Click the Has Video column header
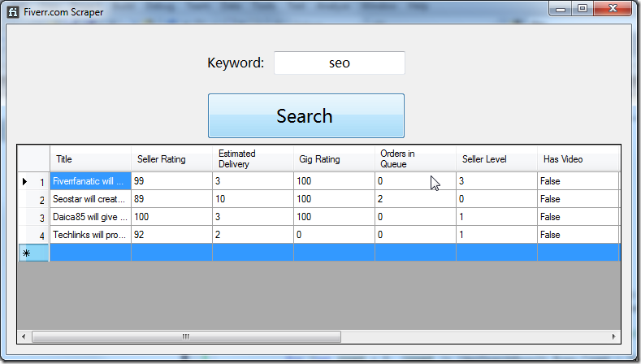This screenshot has width=641, height=364. click(578, 159)
